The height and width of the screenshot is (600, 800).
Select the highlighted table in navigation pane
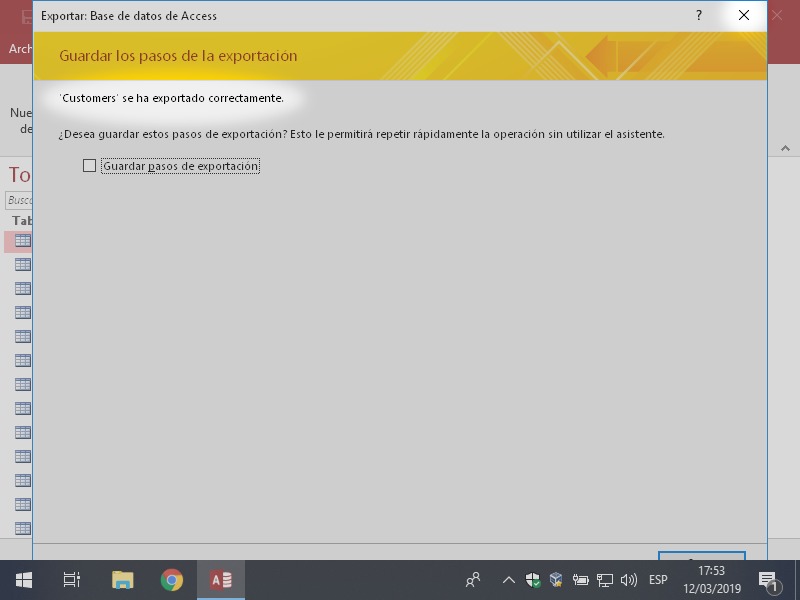pyautogui.click(x=21, y=241)
